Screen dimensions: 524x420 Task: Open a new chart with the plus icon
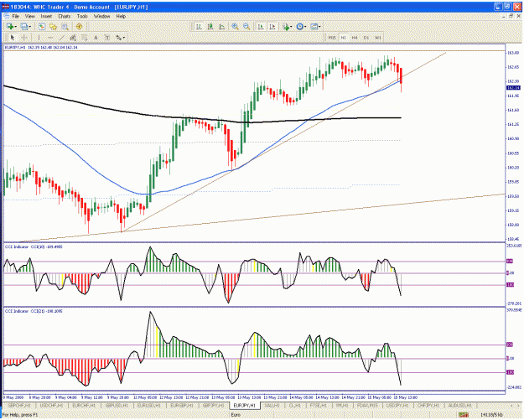coord(10,26)
